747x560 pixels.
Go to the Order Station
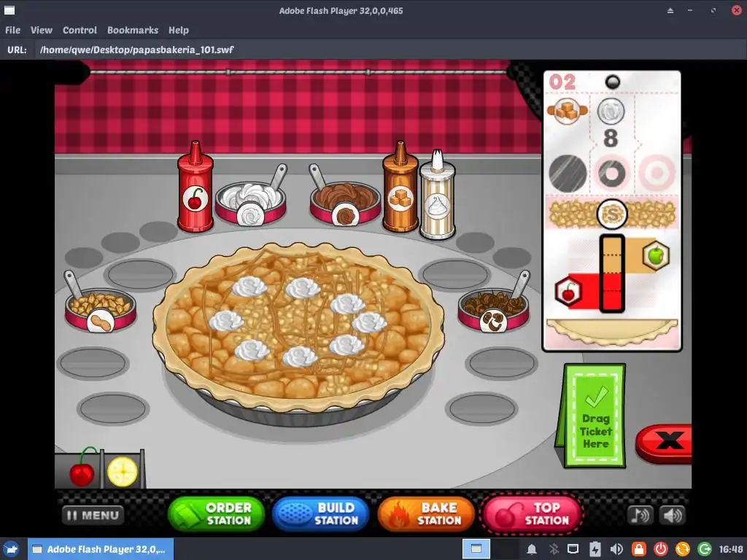pyautogui.click(x=216, y=514)
